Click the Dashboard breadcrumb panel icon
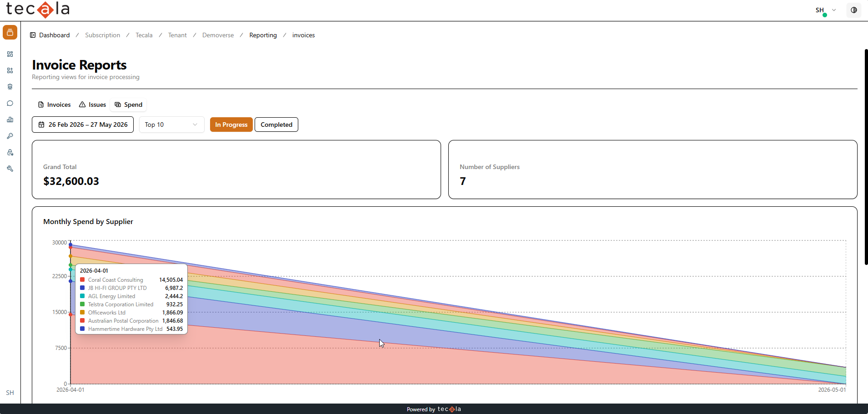This screenshot has width=868, height=414. pyautogui.click(x=33, y=35)
